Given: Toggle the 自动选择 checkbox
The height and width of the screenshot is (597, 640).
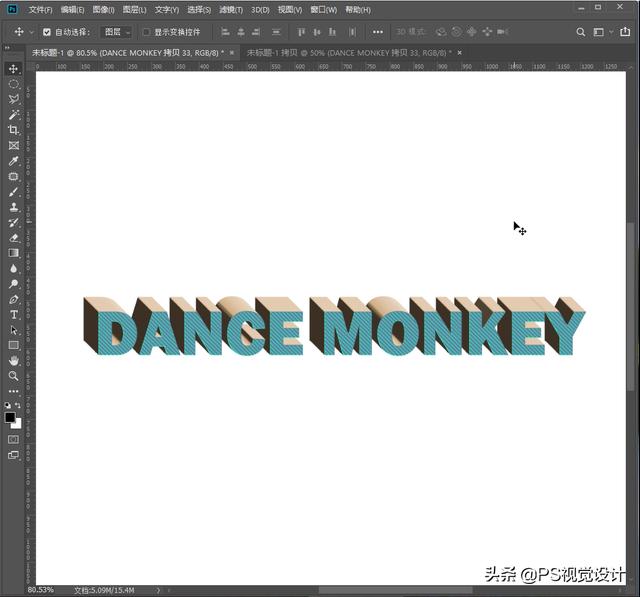Looking at the screenshot, I should (x=47, y=32).
